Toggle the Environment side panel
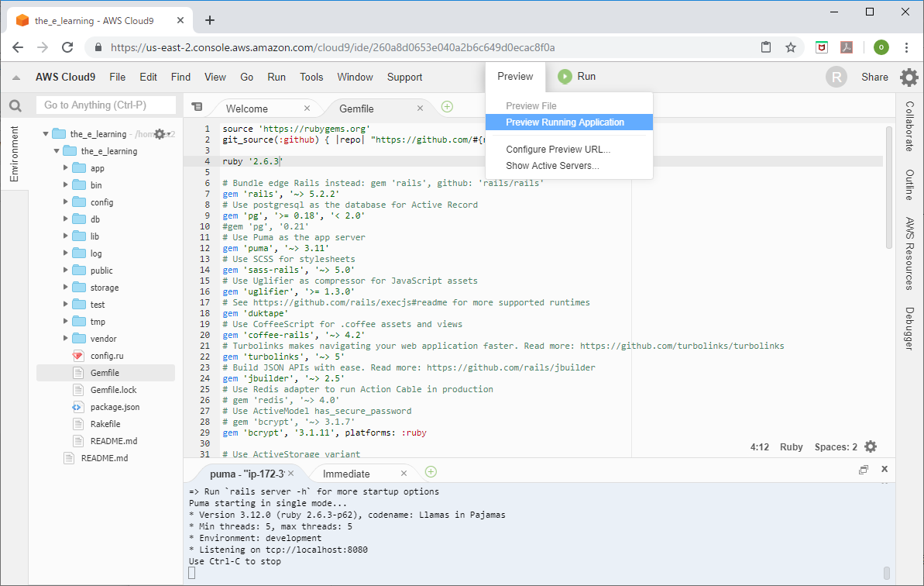This screenshot has height=586, width=924. pos(14,154)
